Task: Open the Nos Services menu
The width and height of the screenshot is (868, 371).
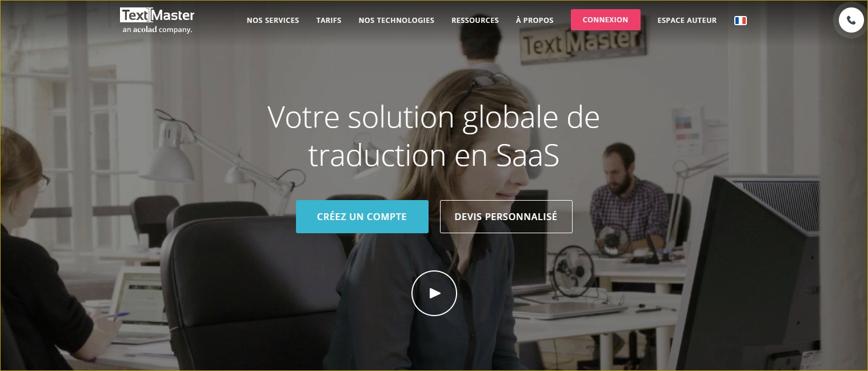Action: [273, 20]
